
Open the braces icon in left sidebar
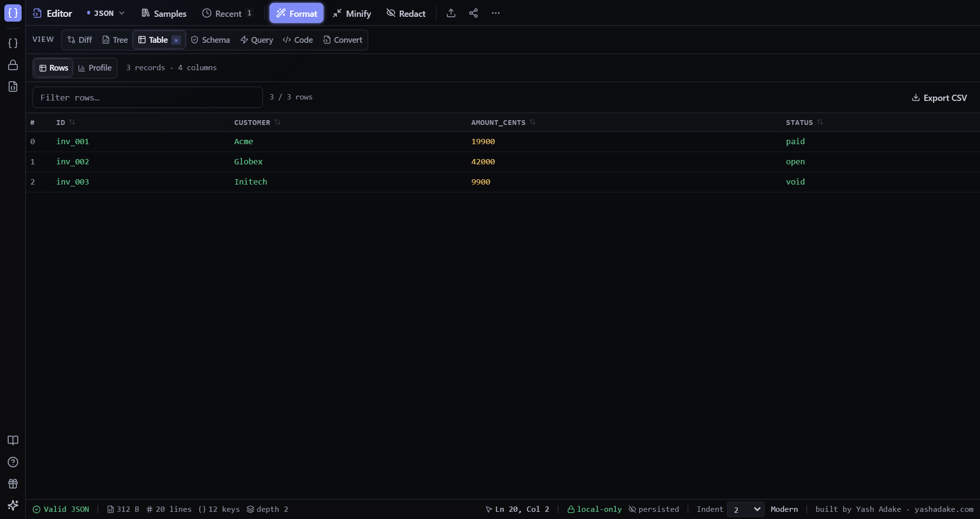pos(13,43)
